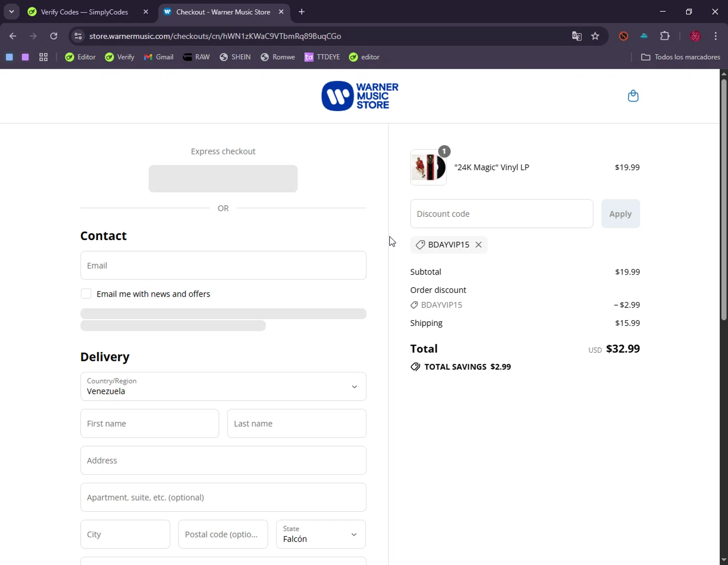Switch to Verify Codes — SimplyCodes tab
This screenshot has width=728, height=565.
point(84,12)
